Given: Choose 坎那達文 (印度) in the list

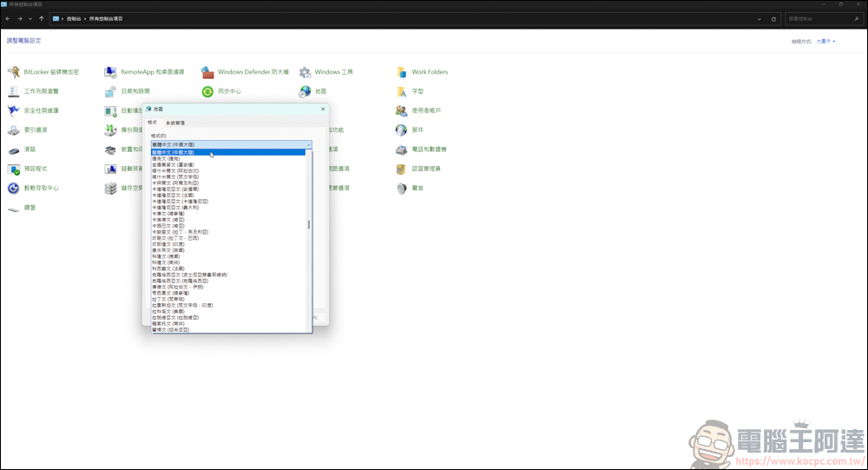Looking at the screenshot, I should click(228, 244).
